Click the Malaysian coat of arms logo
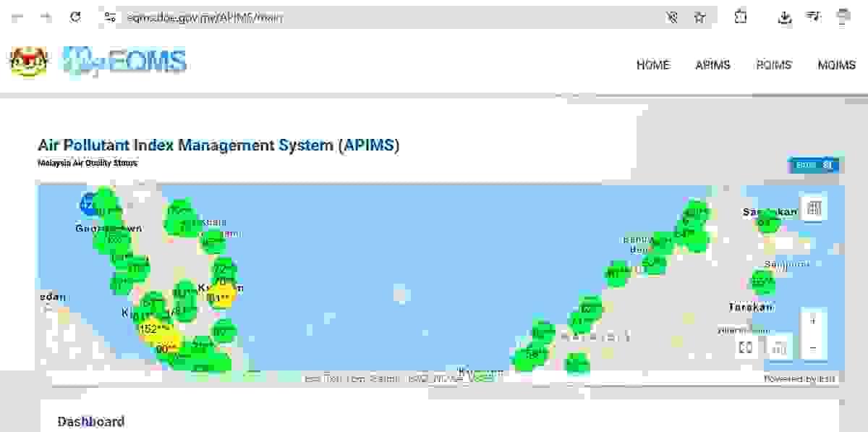Image resolution: width=868 pixels, height=432 pixels. pyautogui.click(x=29, y=62)
